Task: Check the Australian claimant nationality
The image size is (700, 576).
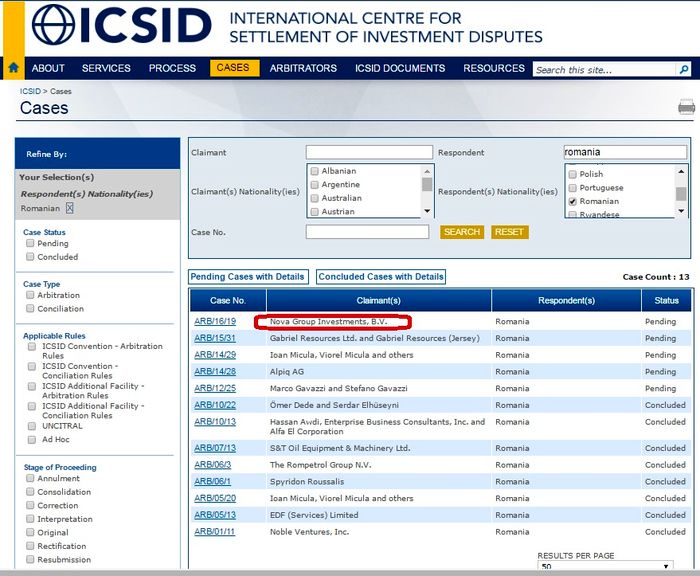Action: point(314,198)
